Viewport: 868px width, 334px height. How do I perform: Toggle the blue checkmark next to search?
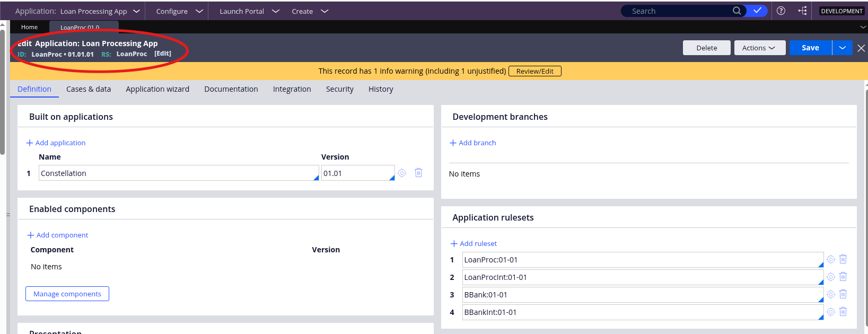click(757, 11)
